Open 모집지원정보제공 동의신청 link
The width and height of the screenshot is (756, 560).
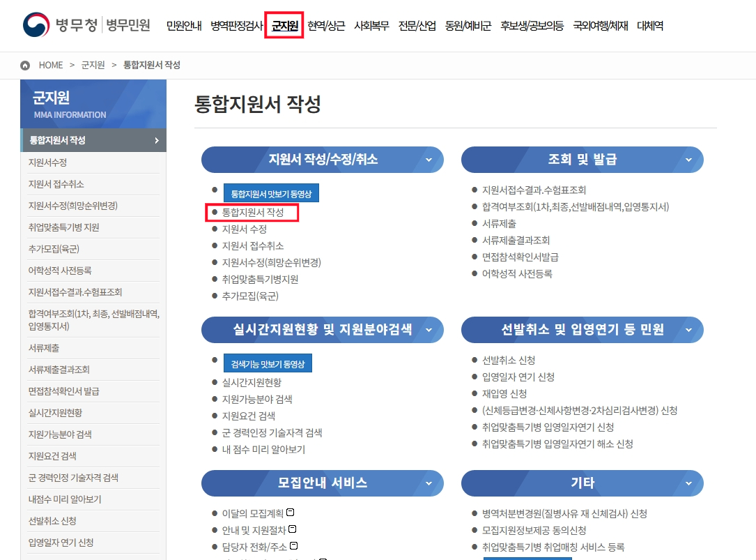(534, 531)
